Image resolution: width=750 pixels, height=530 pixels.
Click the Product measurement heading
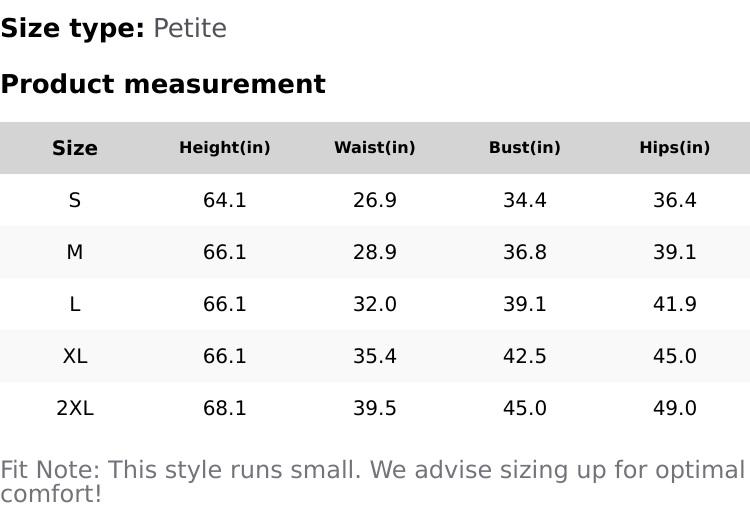pyautogui.click(x=163, y=84)
